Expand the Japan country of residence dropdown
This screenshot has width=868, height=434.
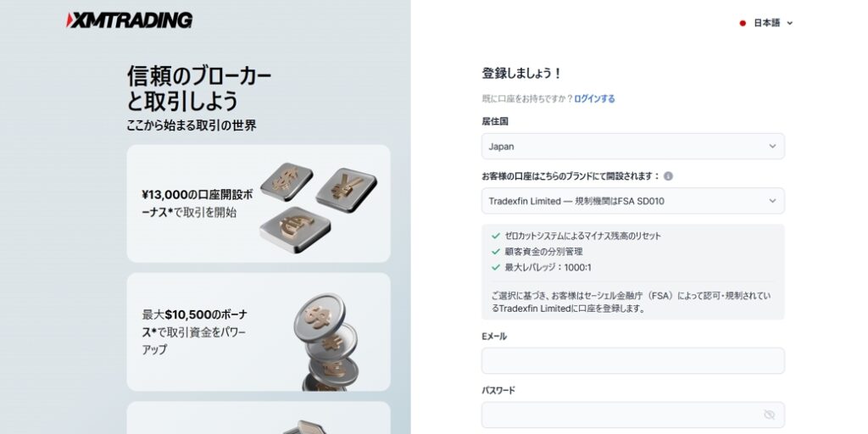coord(632,146)
